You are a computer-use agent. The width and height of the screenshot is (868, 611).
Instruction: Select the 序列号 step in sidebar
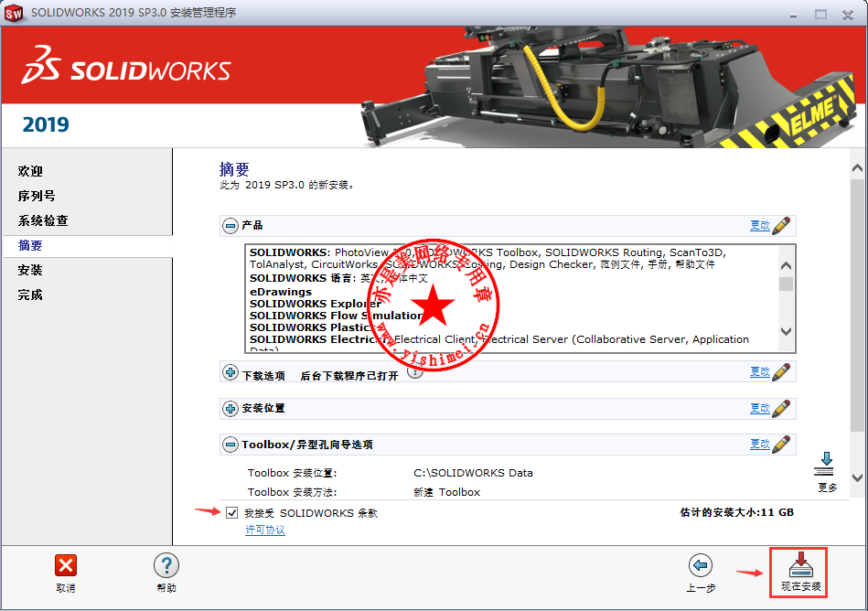[x=37, y=196]
